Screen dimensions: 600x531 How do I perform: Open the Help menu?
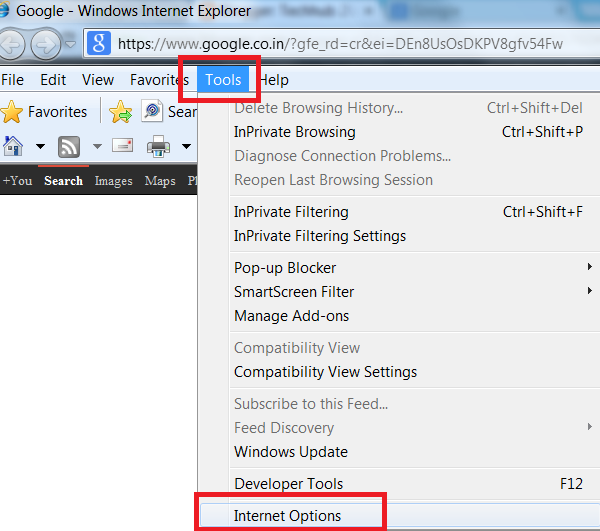[274, 80]
